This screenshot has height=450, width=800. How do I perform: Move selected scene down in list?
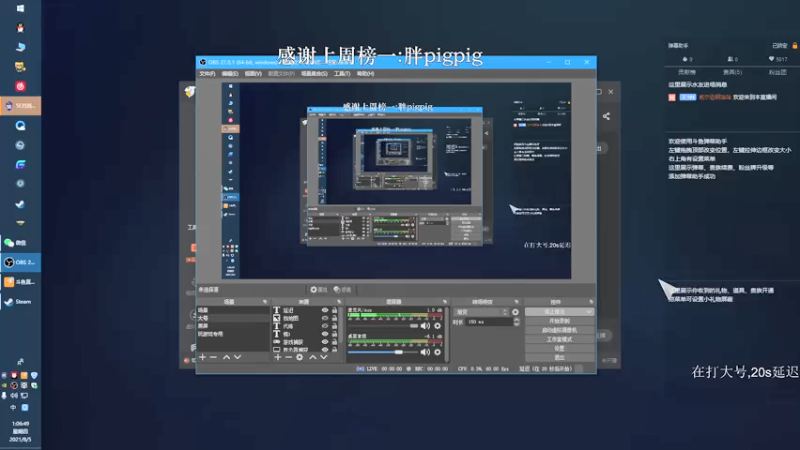coord(237,357)
